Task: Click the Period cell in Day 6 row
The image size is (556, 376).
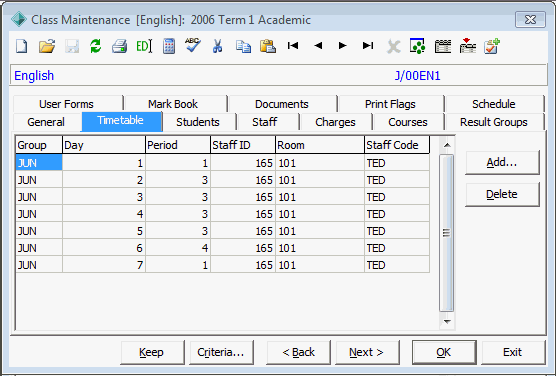Action: click(x=178, y=248)
